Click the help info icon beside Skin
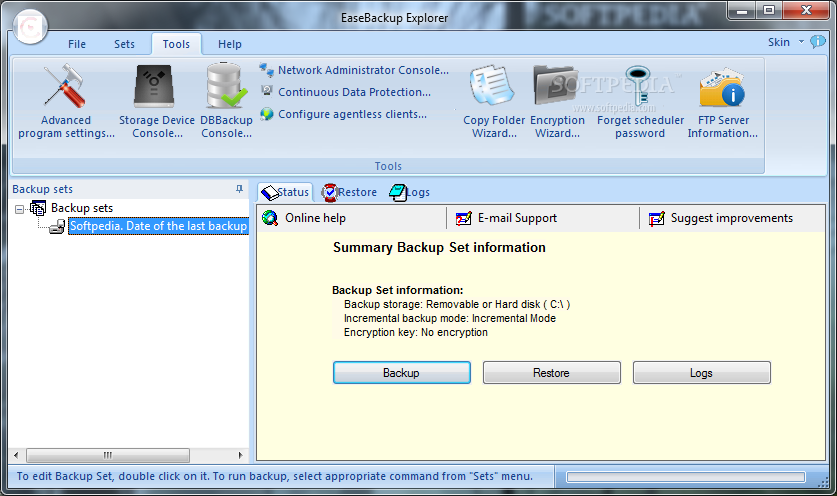 [x=817, y=42]
